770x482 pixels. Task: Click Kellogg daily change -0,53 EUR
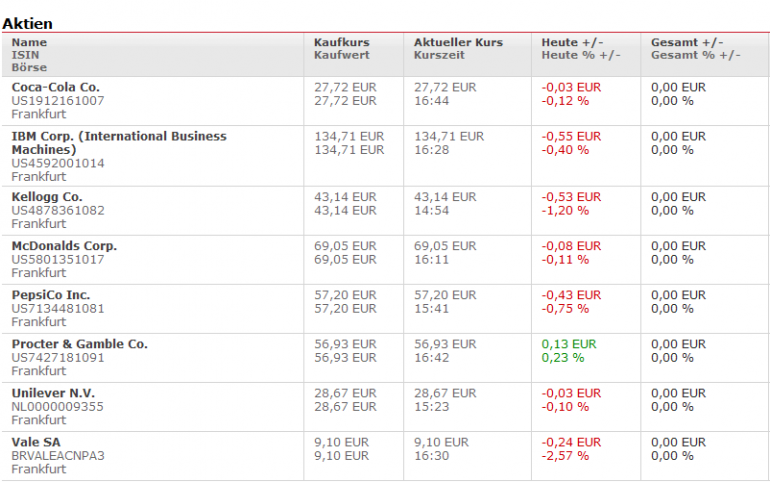coord(571,197)
